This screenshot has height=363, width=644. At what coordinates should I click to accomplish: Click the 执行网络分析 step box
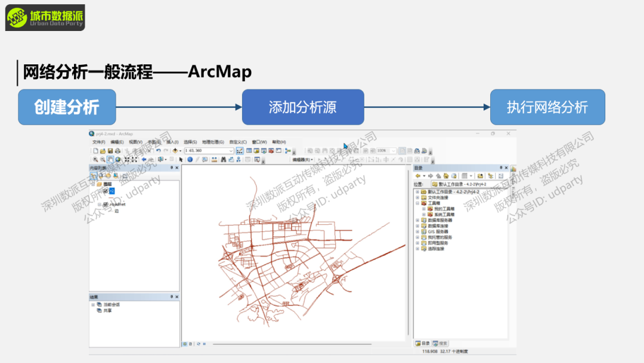tap(547, 107)
